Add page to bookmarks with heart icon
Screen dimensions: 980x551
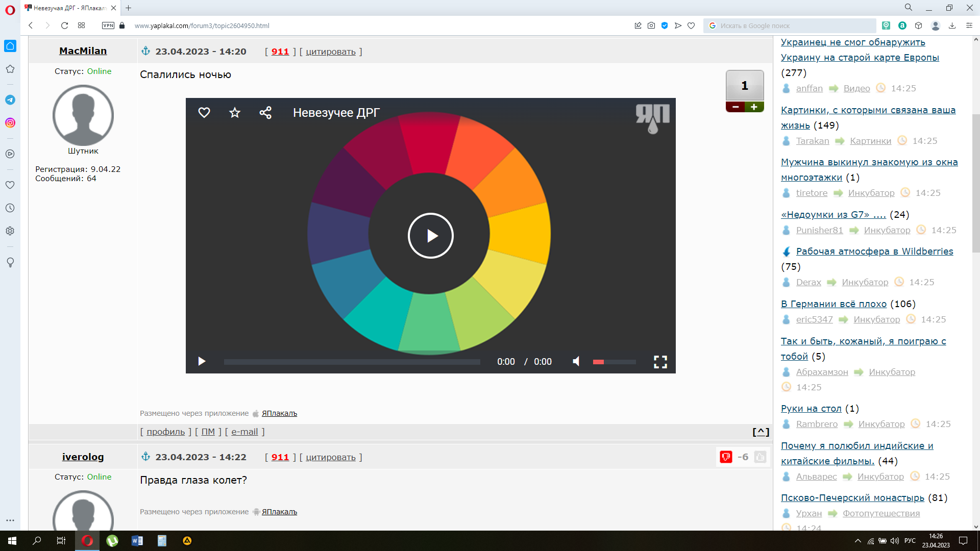pos(691,26)
